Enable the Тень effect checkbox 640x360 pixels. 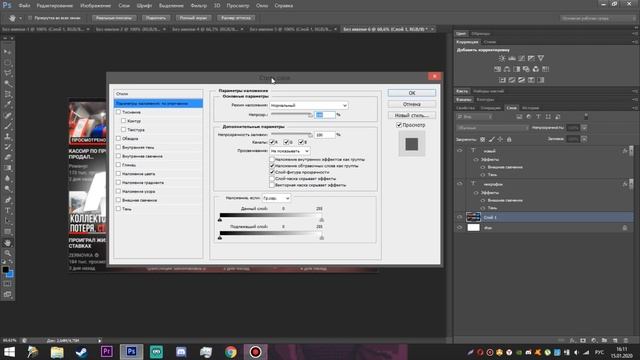[x=118, y=209]
